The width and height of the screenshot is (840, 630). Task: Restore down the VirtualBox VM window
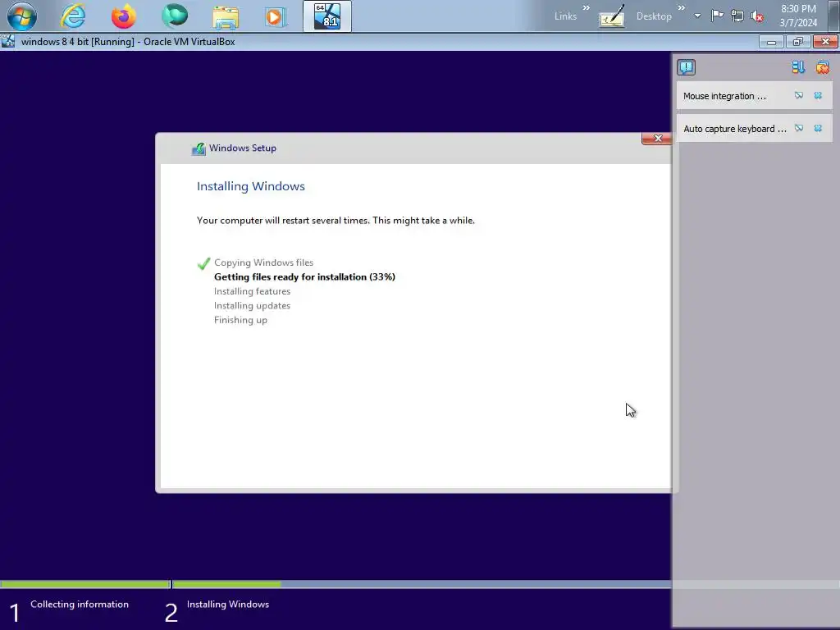point(798,42)
